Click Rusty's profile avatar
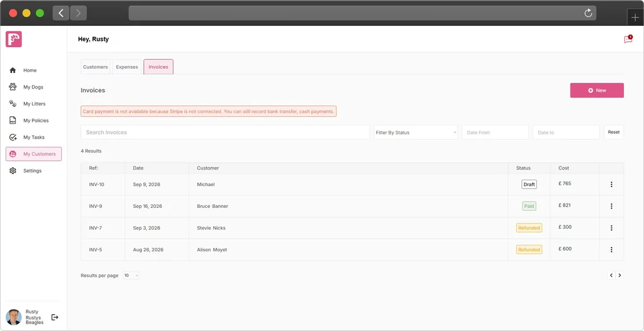This screenshot has height=331, width=644. click(x=14, y=317)
